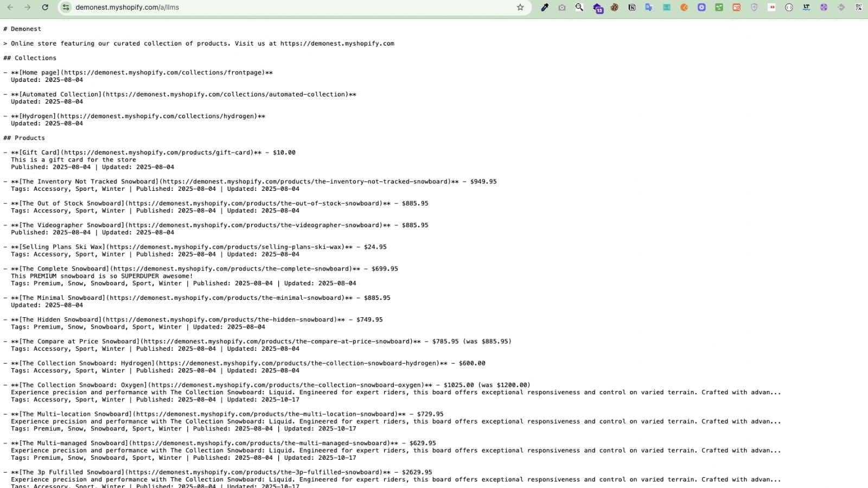This screenshot has width=868, height=488.
Task: Open the cookie extension
Action: (x=615, y=8)
